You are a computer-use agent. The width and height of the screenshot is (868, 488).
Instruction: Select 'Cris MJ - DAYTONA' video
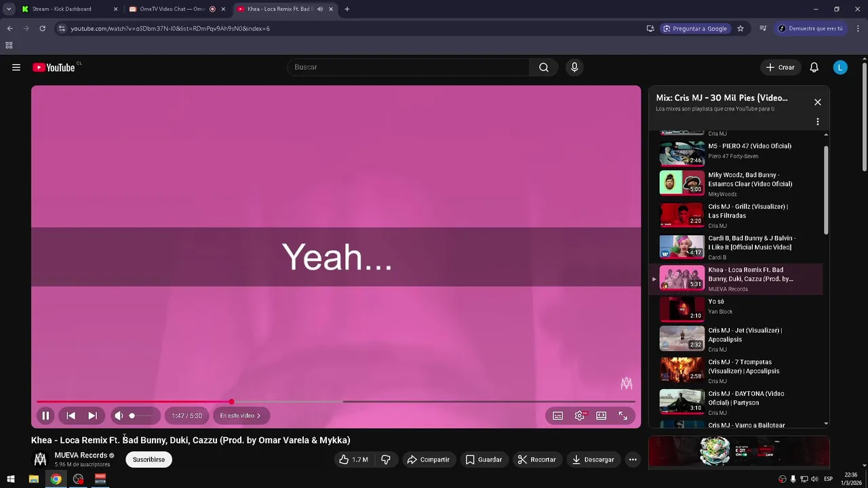(736, 403)
